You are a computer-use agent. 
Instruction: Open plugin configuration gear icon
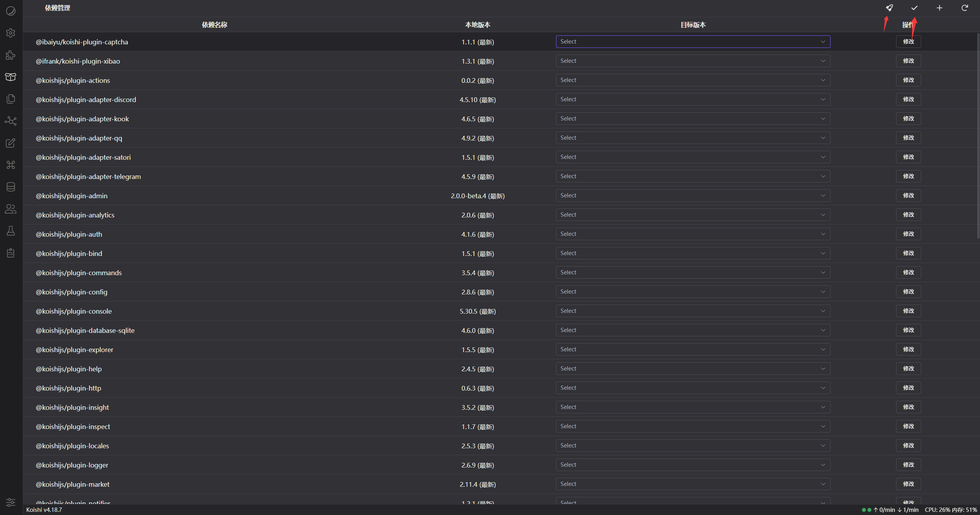[x=11, y=33]
